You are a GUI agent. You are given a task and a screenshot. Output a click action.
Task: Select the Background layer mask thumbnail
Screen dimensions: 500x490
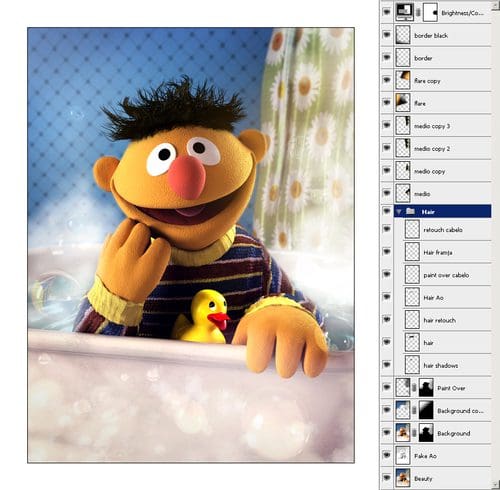click(426, 433)
